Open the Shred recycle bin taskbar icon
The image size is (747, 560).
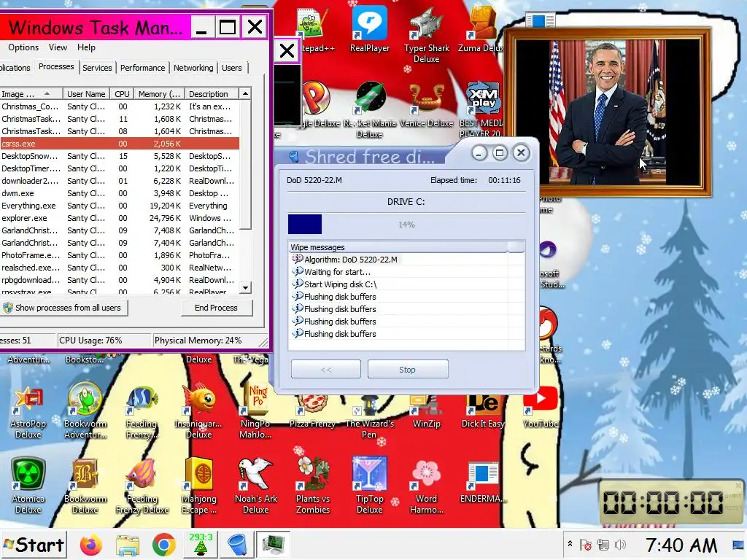point(237,545)
